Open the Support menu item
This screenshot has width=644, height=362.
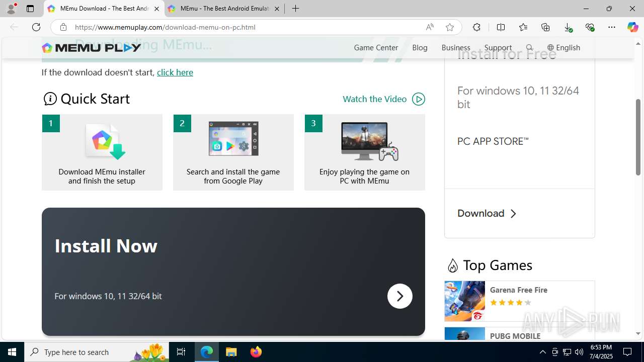click(x=498, y=47)
